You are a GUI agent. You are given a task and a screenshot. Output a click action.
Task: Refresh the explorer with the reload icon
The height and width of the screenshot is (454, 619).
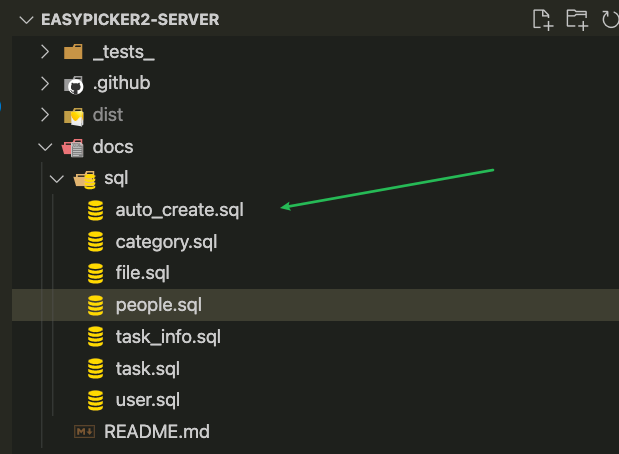(610, 19)
